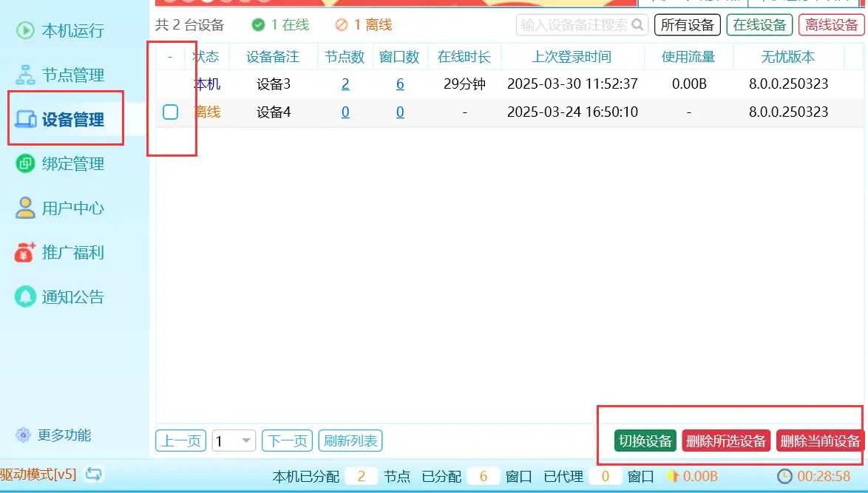The height and width of the screenshot is (493, 868).
Task: Click the 本机运行 play icon
Action: [25, 30]
